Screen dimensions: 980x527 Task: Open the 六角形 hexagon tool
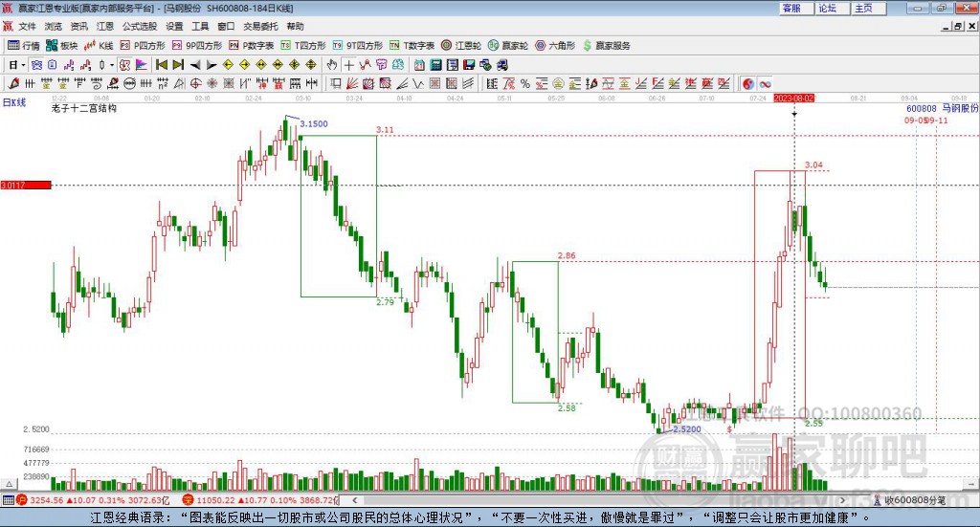[x=555, y=46]
